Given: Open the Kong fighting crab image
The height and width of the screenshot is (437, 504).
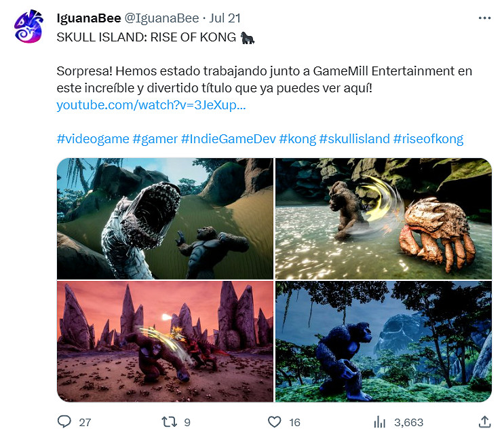Looking at the screenshot, I should tap(383, 218).
